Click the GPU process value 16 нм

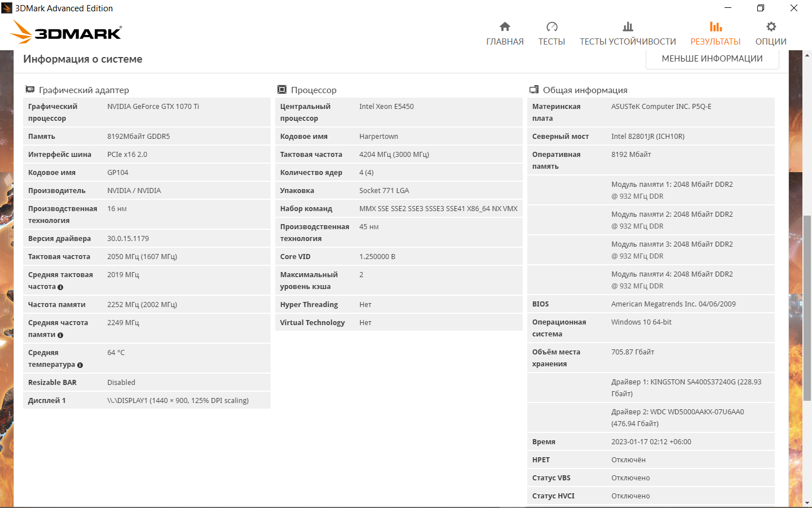pos(117,209)
